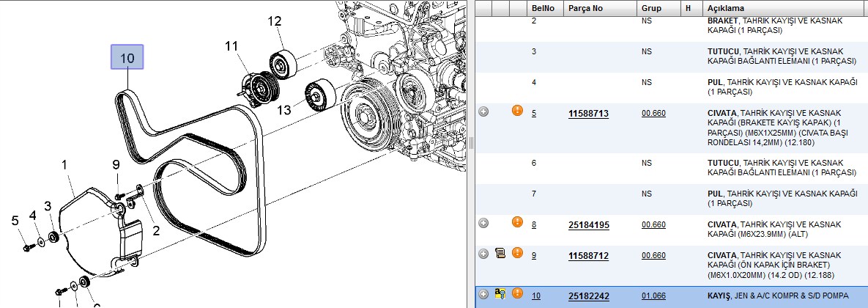Viewport: 868px width, 308px height.
Task: Select the 'KAYIŞ, JEN & A/C KOMPR' description
Action: (778, 296)
